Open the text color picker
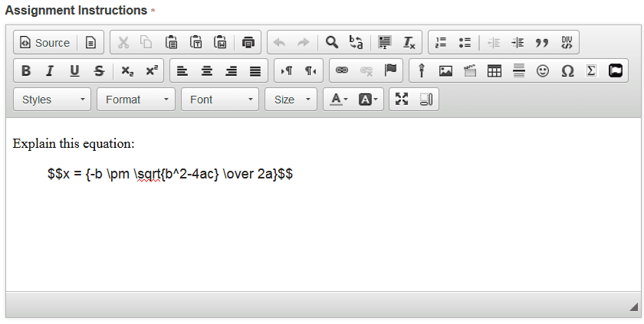The height and width of the screenshot is (324, 644). 339,100
